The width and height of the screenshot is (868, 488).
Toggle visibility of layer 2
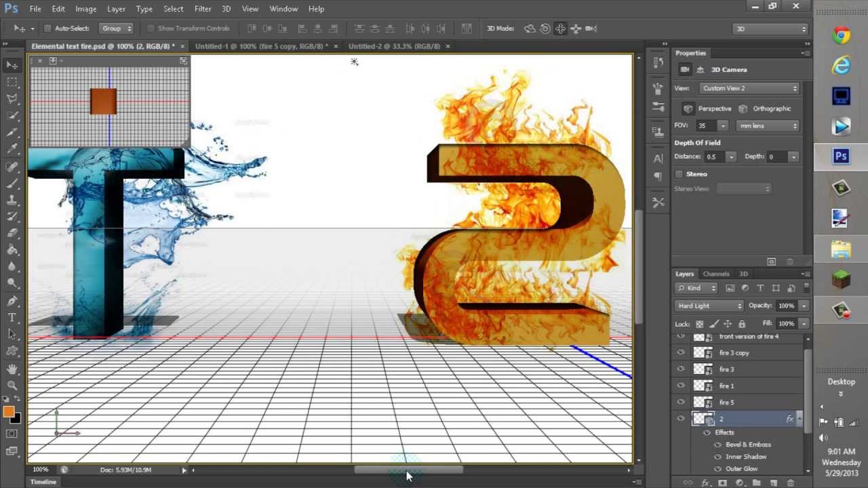[x=681, y=419]
